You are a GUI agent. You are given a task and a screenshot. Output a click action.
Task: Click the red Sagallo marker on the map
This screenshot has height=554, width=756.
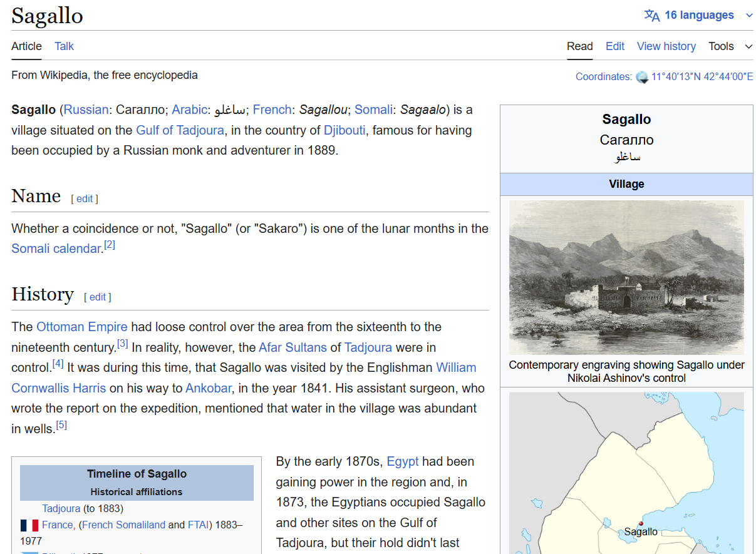point(641,523)
